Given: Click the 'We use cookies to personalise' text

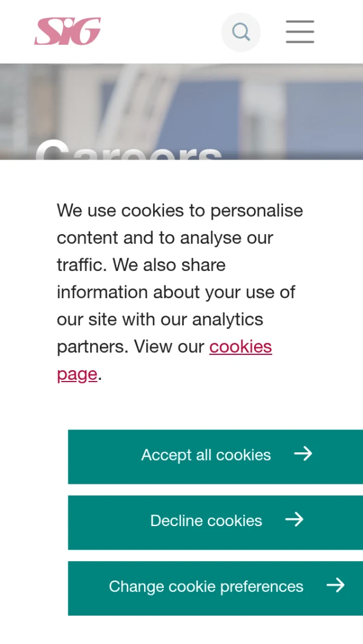Looking at the screenshot, I should pyautogui.click(x=180, y=210).
